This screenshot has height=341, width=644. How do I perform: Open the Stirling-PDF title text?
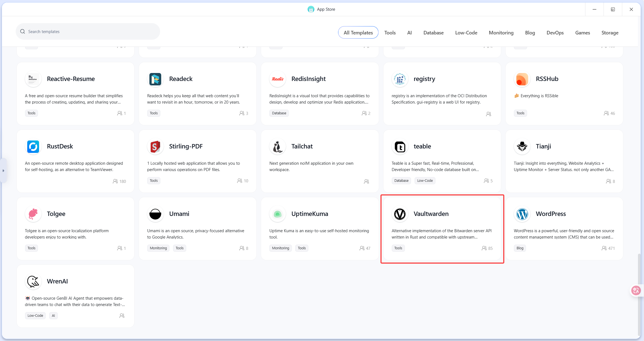click(x=186, y=147)
